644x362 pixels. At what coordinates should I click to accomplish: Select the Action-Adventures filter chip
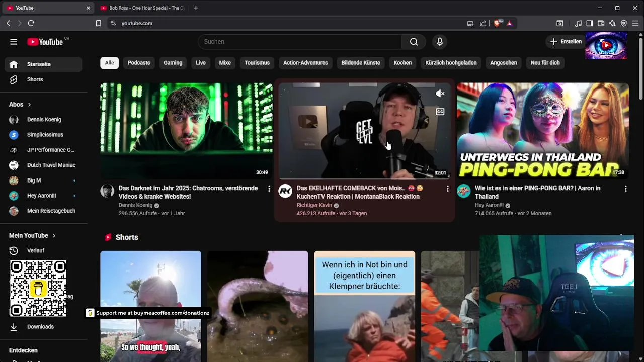coord(305,63)
